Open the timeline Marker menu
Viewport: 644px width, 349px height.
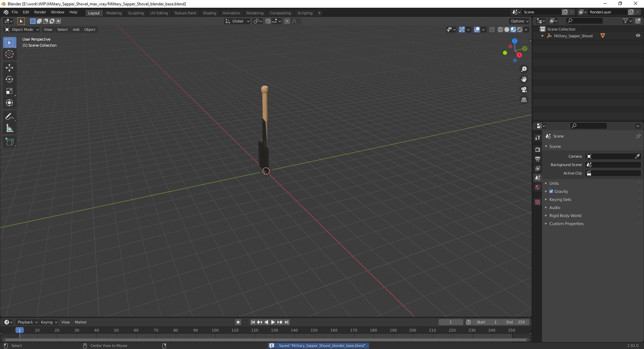(80, 322)
